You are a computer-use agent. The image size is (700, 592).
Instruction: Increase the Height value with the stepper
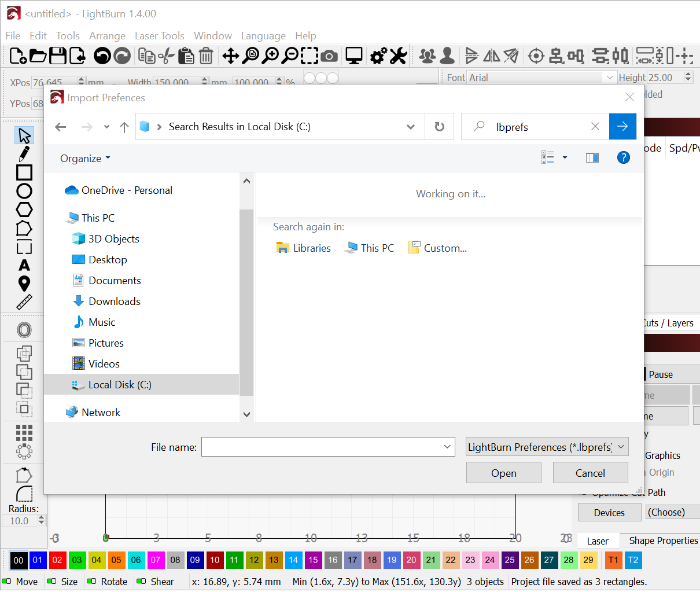688,75
